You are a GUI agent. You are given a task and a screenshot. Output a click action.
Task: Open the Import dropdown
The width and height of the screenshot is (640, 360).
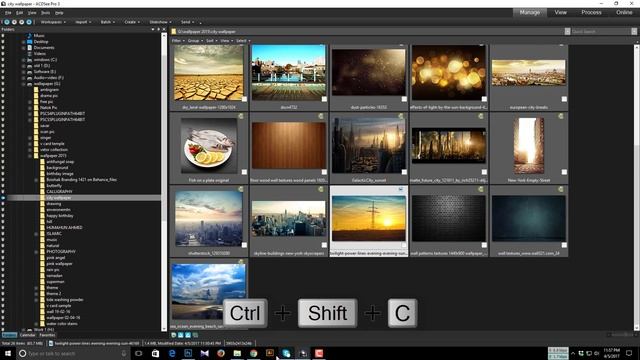pyautogui.click(x=83, y=22)
